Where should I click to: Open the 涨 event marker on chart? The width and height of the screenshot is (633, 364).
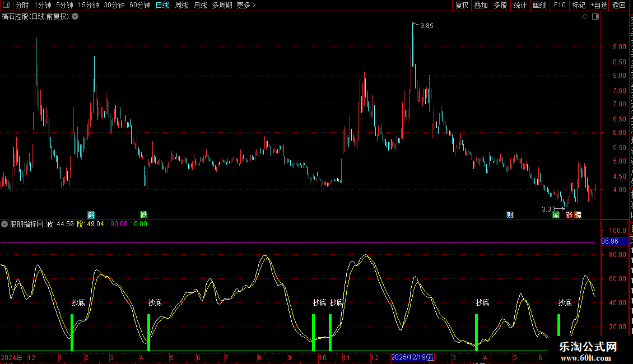click(569, 214)
